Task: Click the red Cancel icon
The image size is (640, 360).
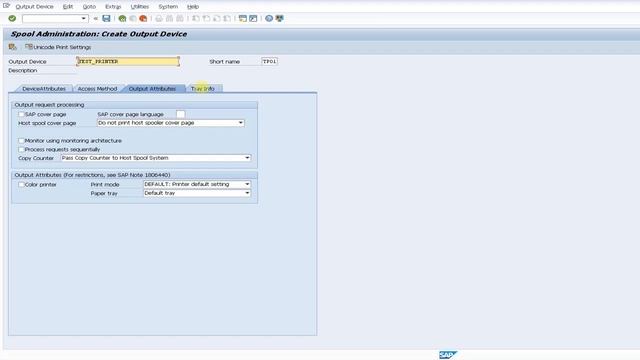Action: [143, 18]
